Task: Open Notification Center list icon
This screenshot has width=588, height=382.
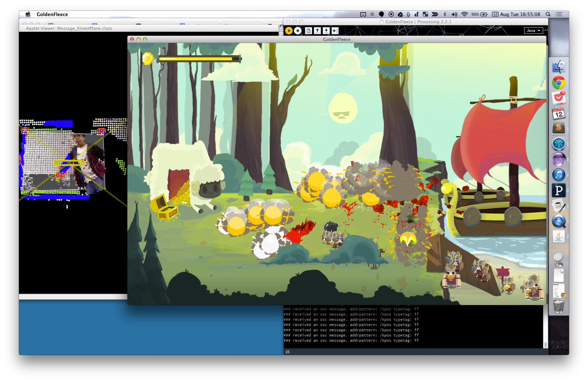Action: coord(558,14)
